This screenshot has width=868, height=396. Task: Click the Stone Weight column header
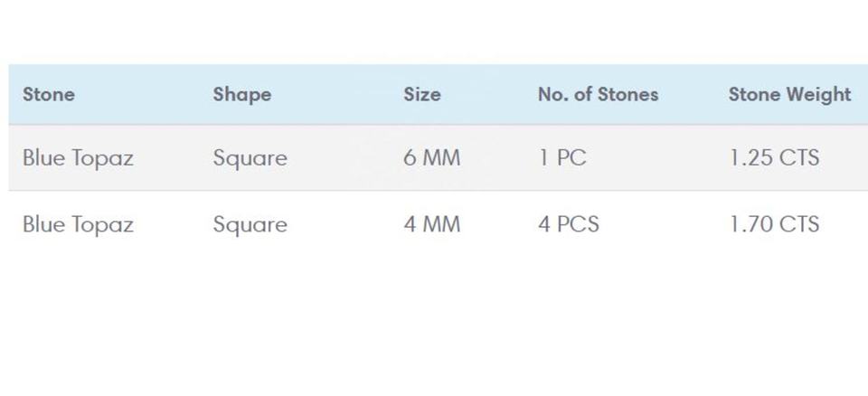coord(789,94)
